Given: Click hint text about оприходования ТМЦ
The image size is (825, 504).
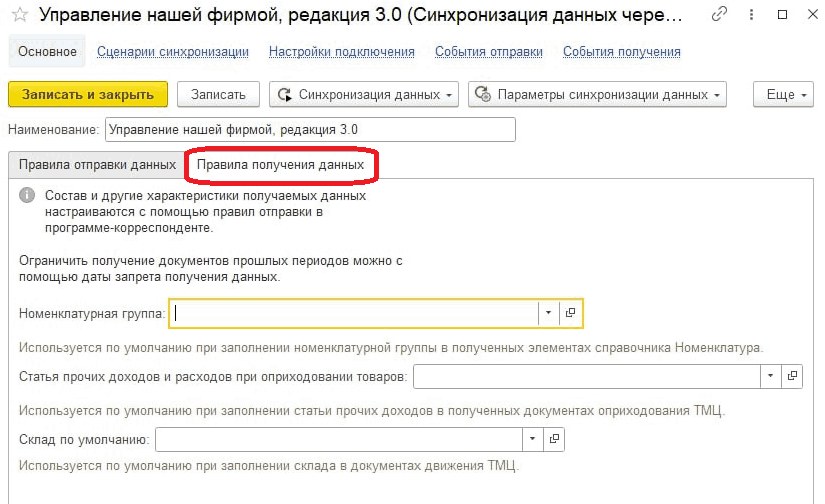Looking at the screenshot, I should click(372, 411).
